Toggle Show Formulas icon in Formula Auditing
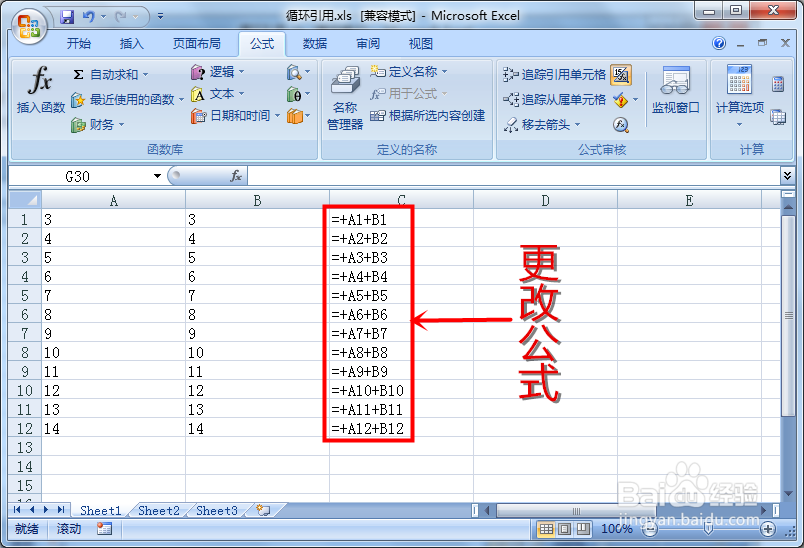 pyautogui.click(x=621, y=74)
